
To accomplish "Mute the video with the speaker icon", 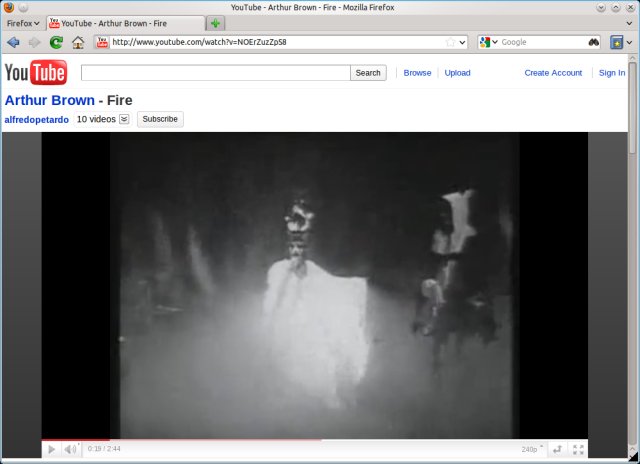I will click(x=70, y=449).
